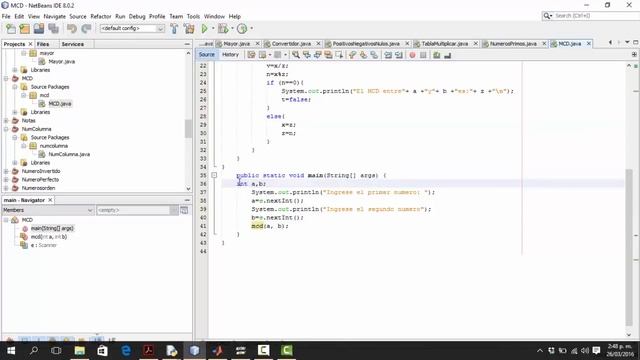
Task: Open the default config dropdown
Action: (161, 29)
